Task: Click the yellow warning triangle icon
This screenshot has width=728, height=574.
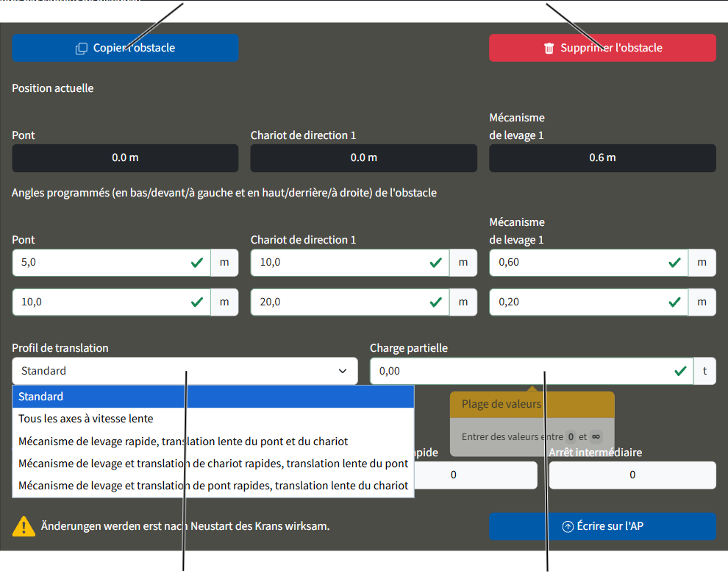Action: pyautogui.click(x=24, y=527)
